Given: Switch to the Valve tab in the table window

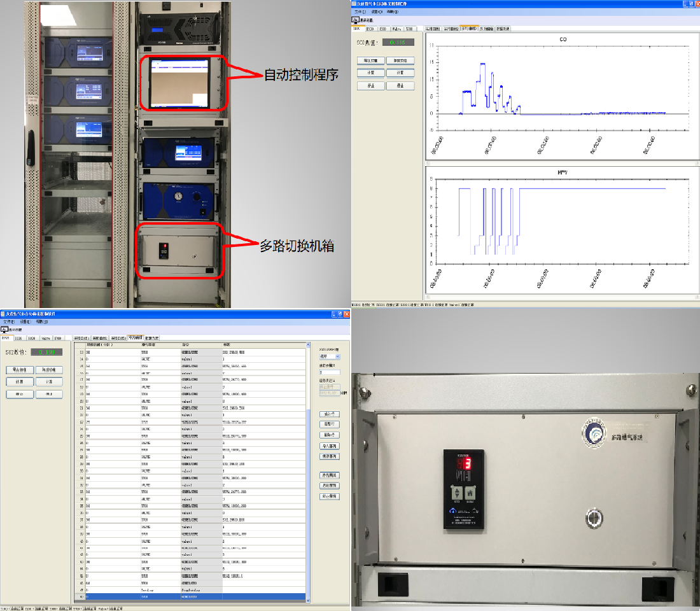Looking at the screenshot, I should click(46, 338).
